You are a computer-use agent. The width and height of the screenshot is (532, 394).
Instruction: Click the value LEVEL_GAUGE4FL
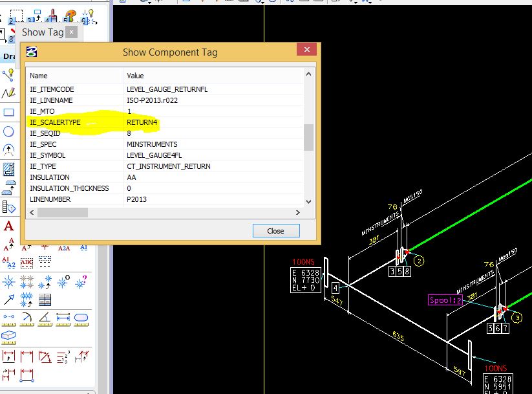(x=154, y=155)
